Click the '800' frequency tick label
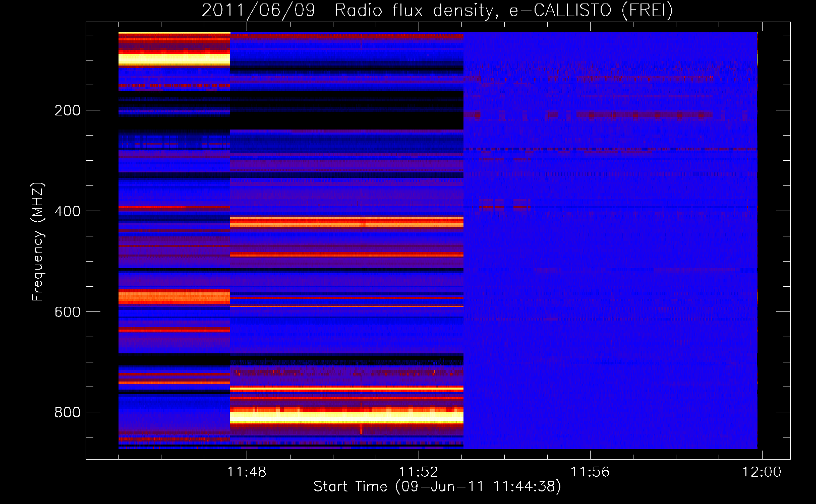 click(68, 412)
